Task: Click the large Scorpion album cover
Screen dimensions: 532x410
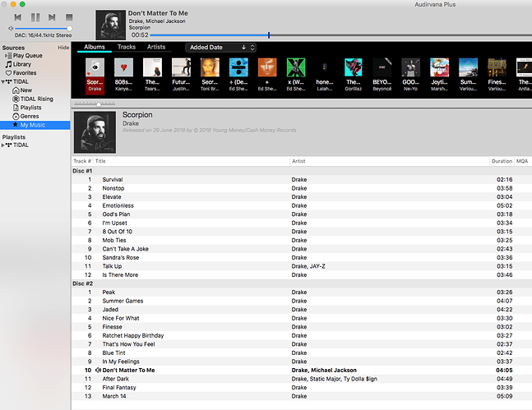Action: (x=95, y=132)
